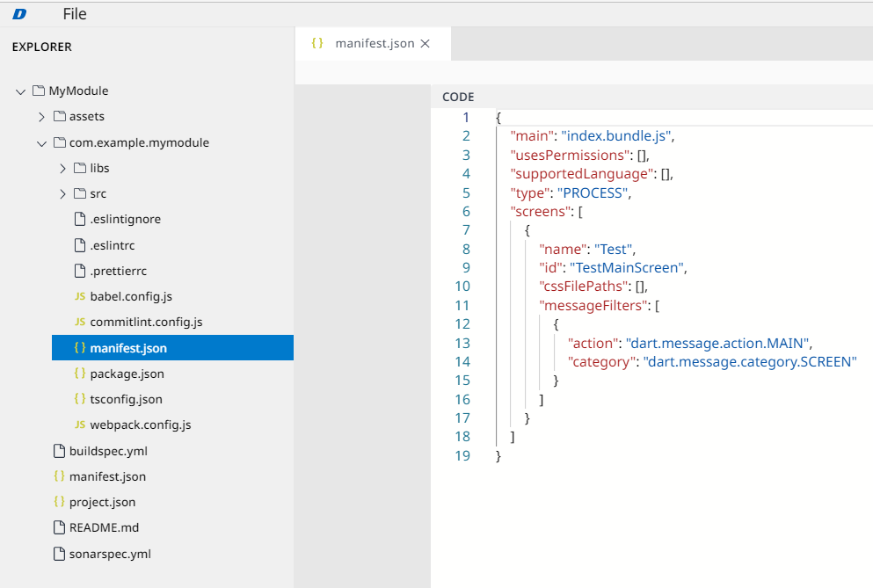Click the src folder icon

coord(80,193)
